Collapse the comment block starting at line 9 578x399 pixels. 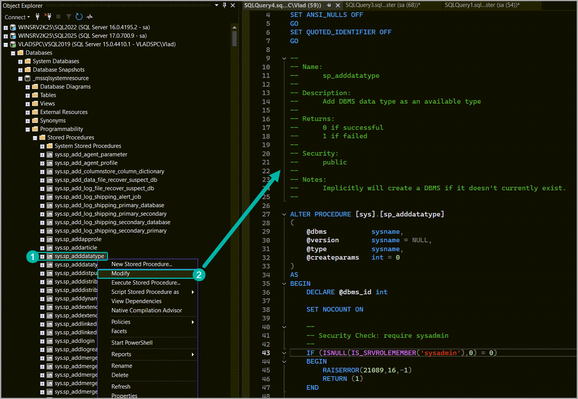[284, 58]
